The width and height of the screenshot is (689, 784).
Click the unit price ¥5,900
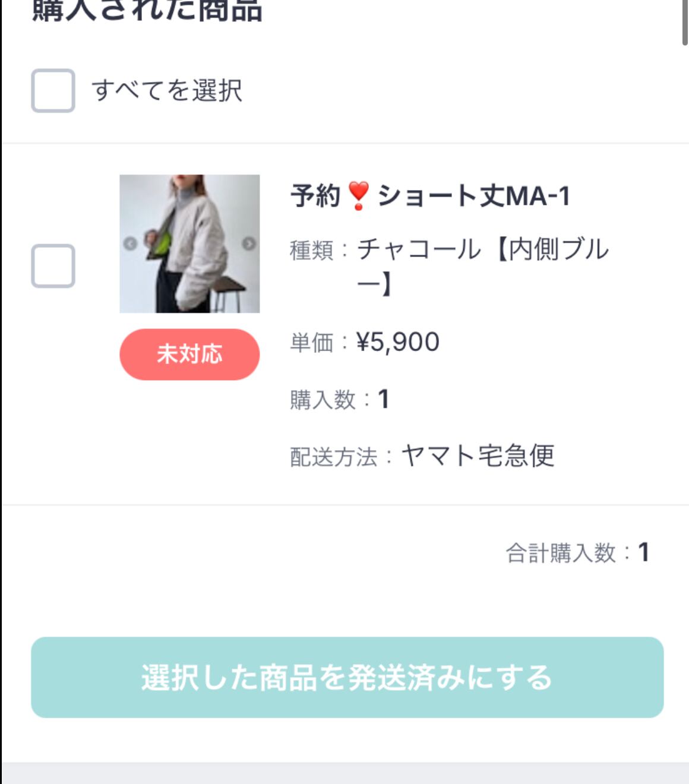click(x=398, y=342)
